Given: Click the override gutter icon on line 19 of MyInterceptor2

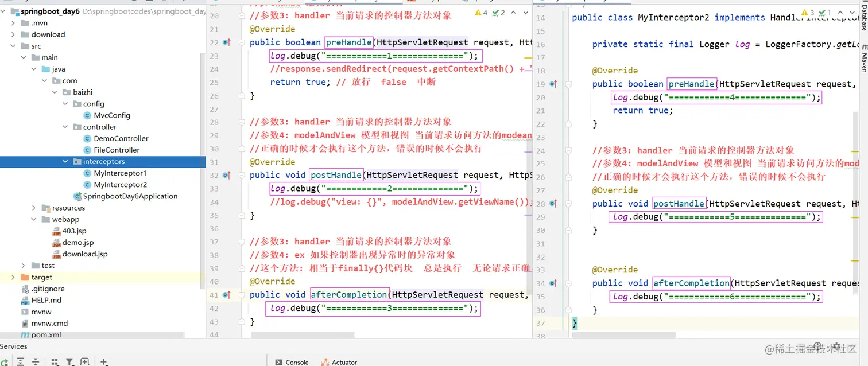Looking at the screenshot, I should (x=553, y=84).
